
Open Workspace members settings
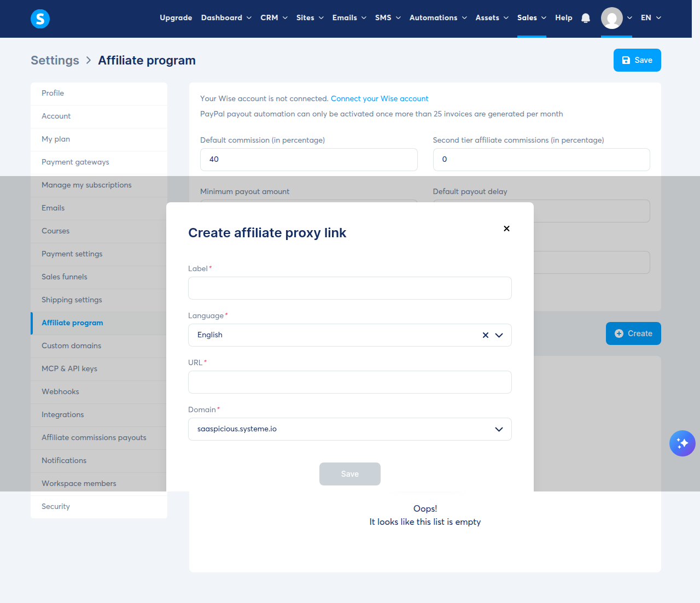coord(99,484)
